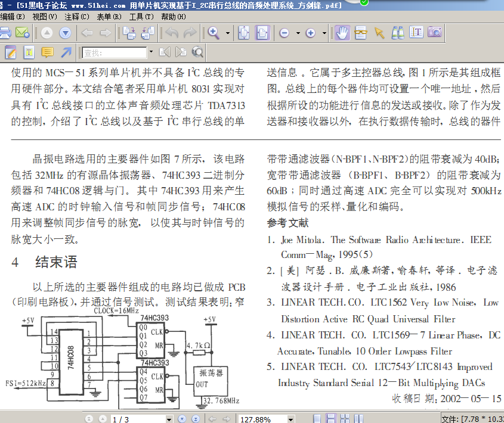This screenshot has width=504, height=423.
Task: Click last page button in status bar
Action: [x=196, y=419]
